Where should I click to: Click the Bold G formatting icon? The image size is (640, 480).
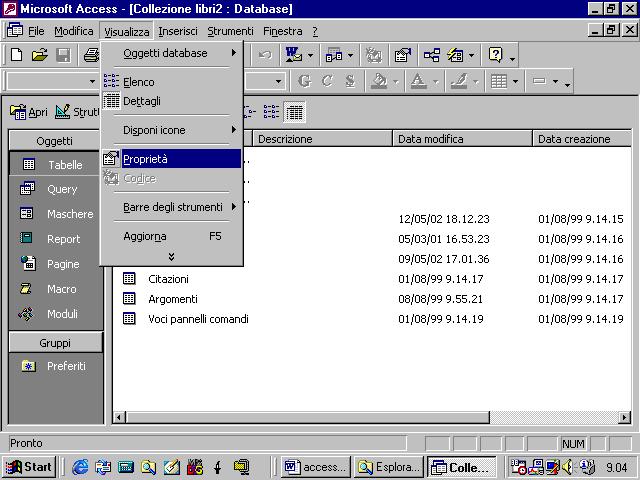point(304,81)
